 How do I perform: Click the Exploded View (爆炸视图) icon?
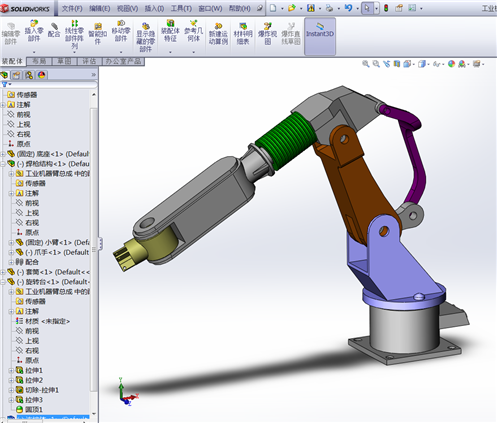(x=267, y=34)
